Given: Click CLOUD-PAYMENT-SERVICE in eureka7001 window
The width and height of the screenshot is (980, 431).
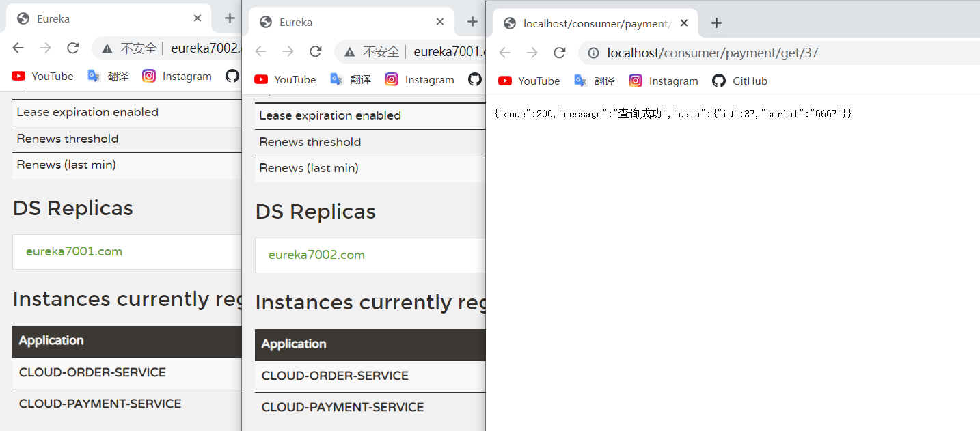Looking at the screenshot, I should [x=342, y=407].
